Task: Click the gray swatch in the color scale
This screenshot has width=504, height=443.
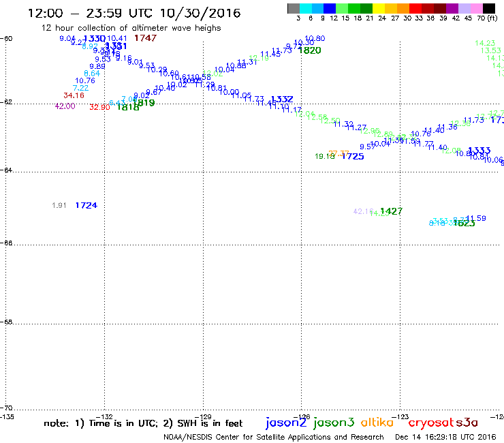Action: click(294, 8)
